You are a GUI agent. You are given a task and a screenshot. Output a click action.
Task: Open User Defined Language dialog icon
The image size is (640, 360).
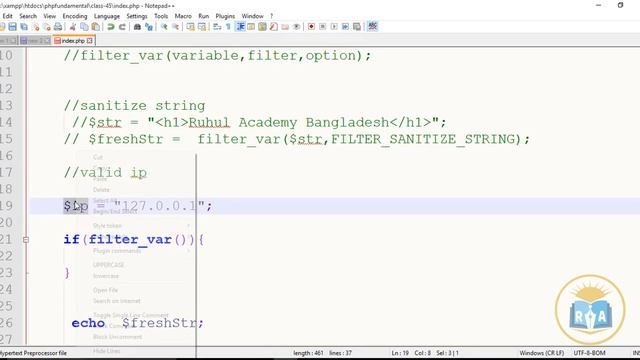coord(251,27)
